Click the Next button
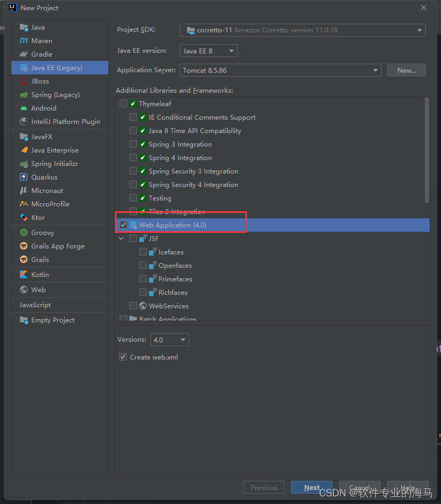This screenshot has height=504, width=441. 312,488
